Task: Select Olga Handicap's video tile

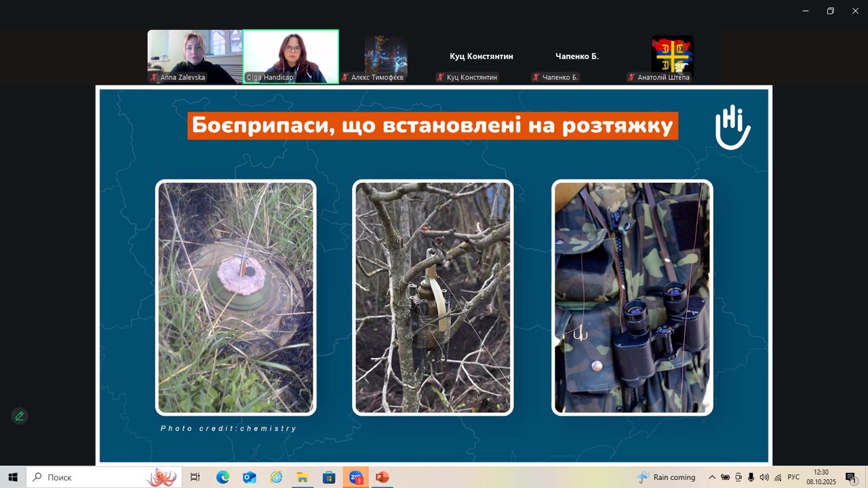Action: 291,56
